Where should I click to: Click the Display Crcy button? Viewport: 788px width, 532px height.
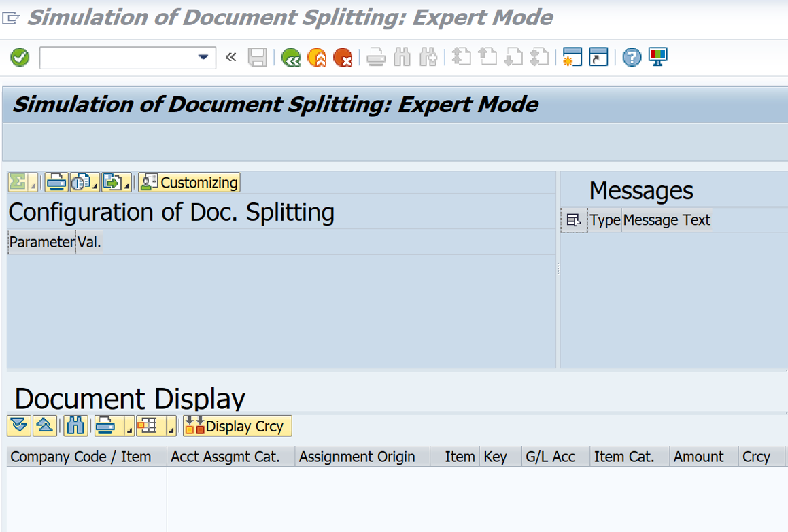(238, 426)
